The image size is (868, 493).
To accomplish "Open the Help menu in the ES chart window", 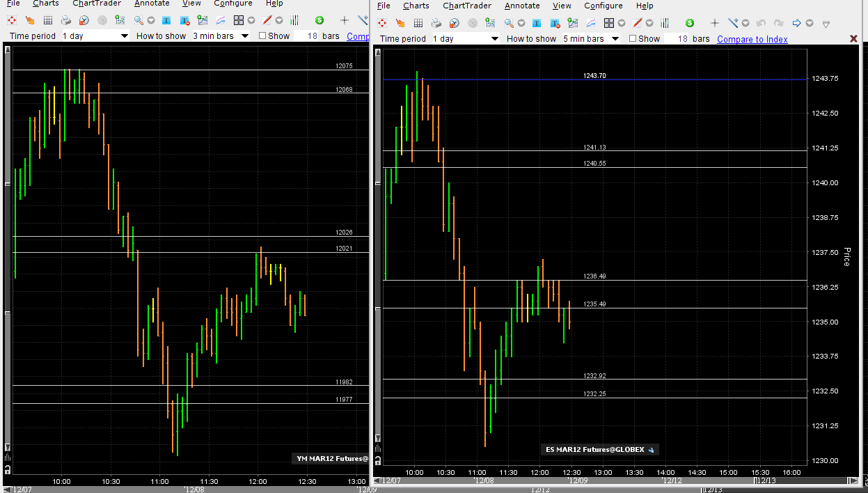I will [645, 6].
